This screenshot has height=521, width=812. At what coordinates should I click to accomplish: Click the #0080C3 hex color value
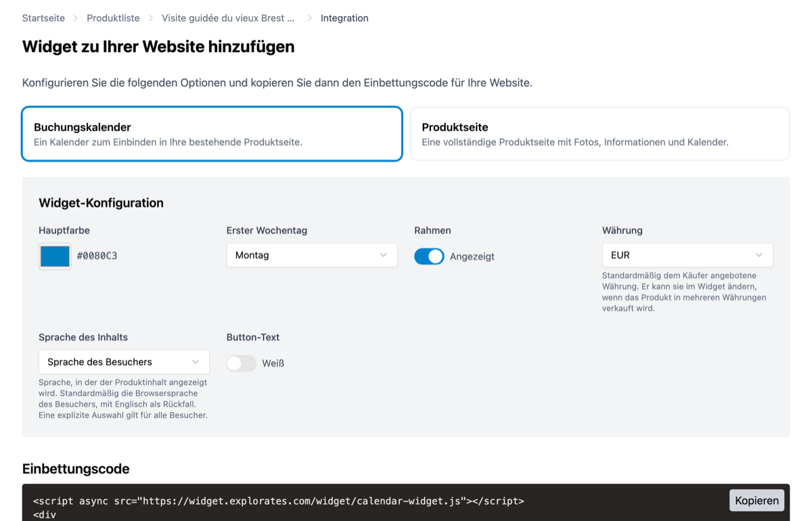point(97,256)
